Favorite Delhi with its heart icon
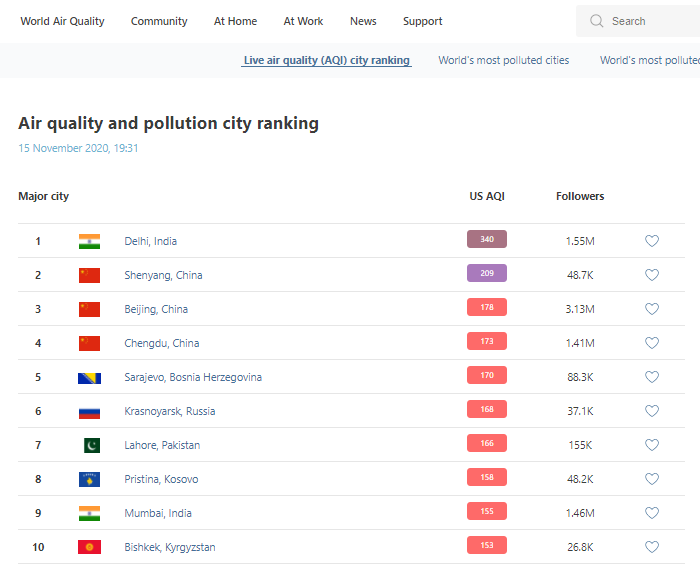 pos(652,241)
